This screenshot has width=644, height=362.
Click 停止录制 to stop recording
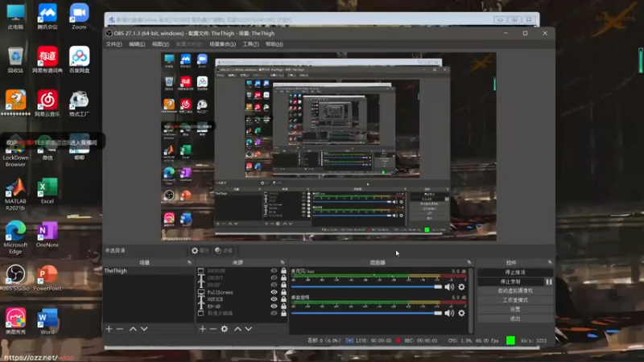[x=510, y=282]
